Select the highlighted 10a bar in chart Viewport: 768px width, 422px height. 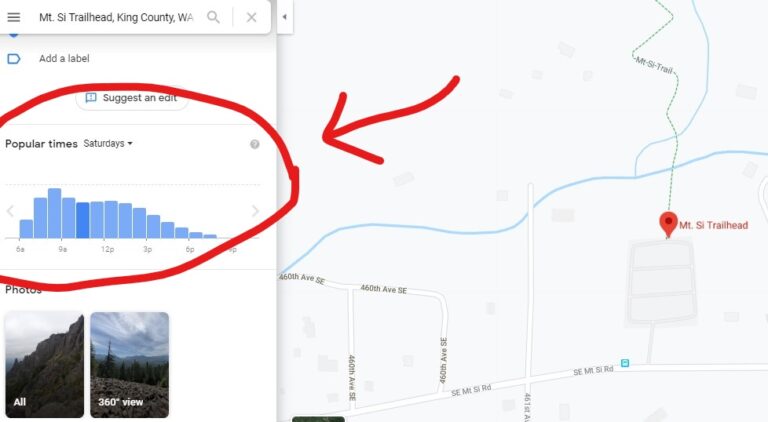[x=83, y=220]
